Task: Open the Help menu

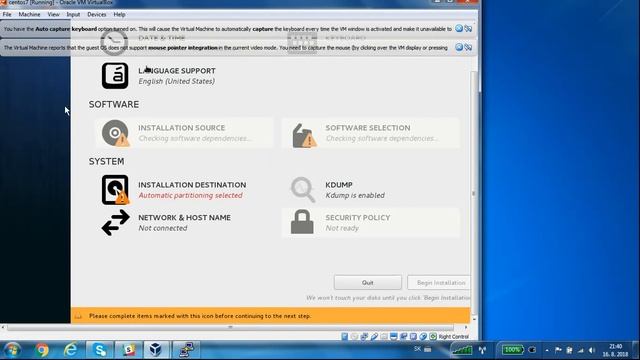Action: tap(119, 14)
